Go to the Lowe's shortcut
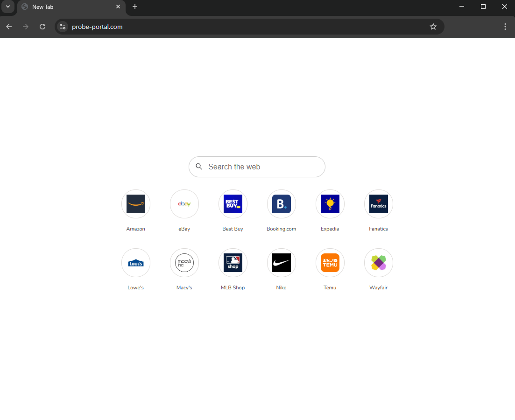The height and width of the screenshot is (420, 515). [136, 263]
